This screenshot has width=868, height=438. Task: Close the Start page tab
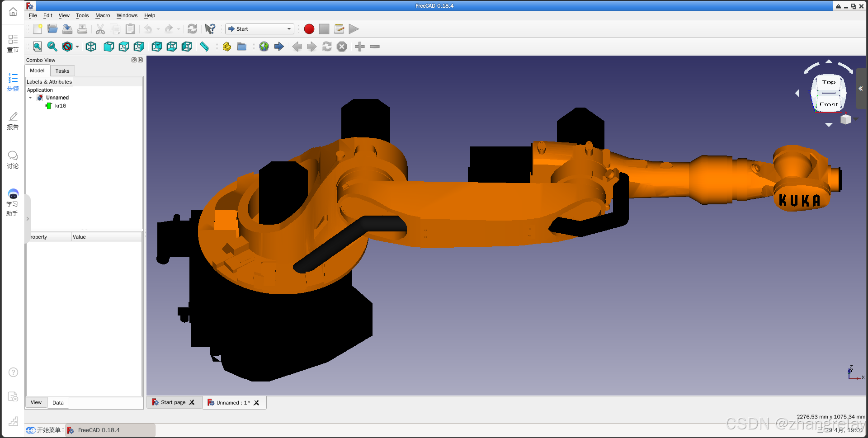point(192,402)
